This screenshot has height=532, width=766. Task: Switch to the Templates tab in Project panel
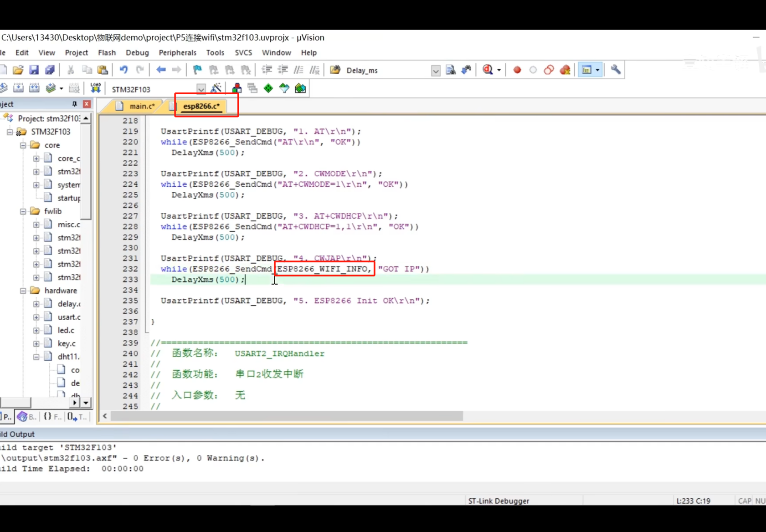coord(77,416)
